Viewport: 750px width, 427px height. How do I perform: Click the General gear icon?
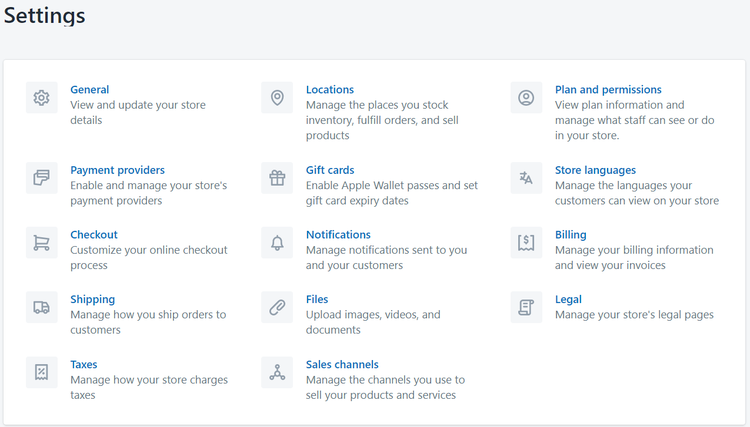pos(41,98)
